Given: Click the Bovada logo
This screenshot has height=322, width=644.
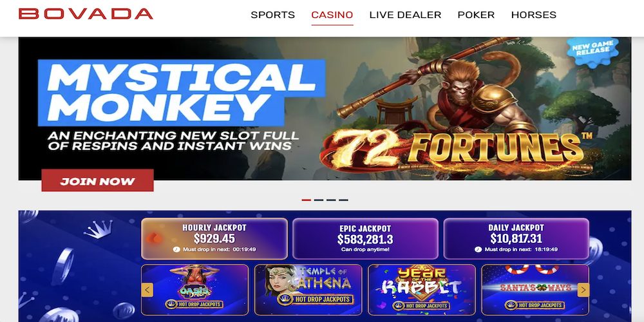Looking at the screenshot, I should click(x=86, y=14).
